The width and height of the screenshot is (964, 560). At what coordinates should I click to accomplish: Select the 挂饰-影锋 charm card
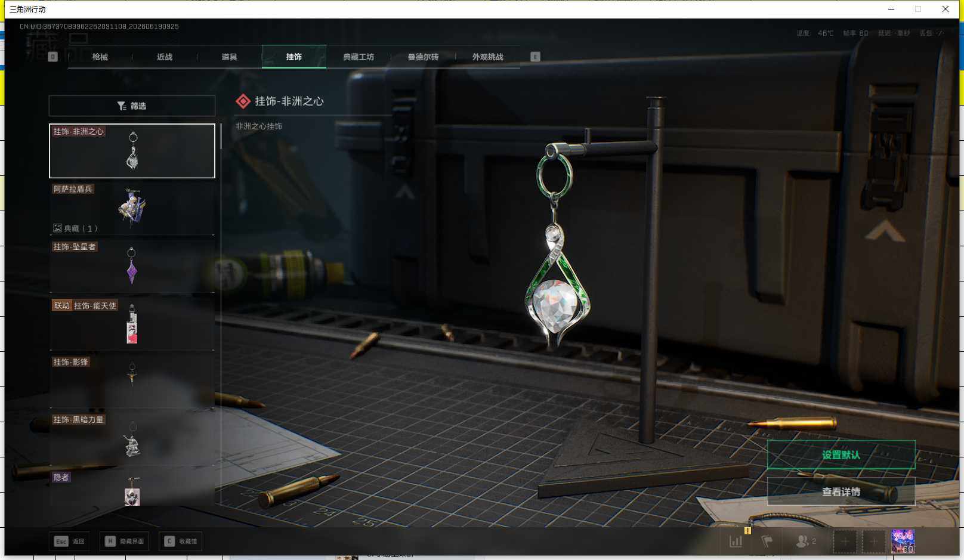coord(132,381)
